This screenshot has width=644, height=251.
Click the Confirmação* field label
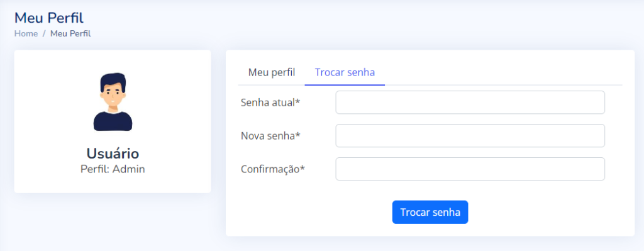[273, 169]
